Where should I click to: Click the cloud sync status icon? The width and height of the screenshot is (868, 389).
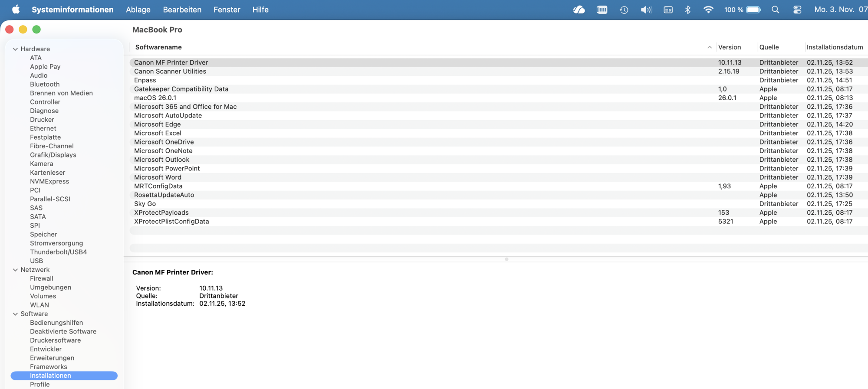point(579,10)
